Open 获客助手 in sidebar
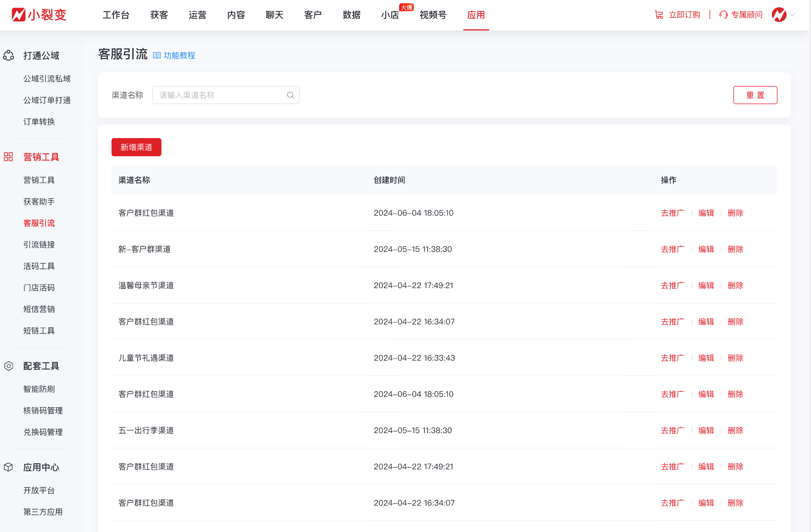 39,201
